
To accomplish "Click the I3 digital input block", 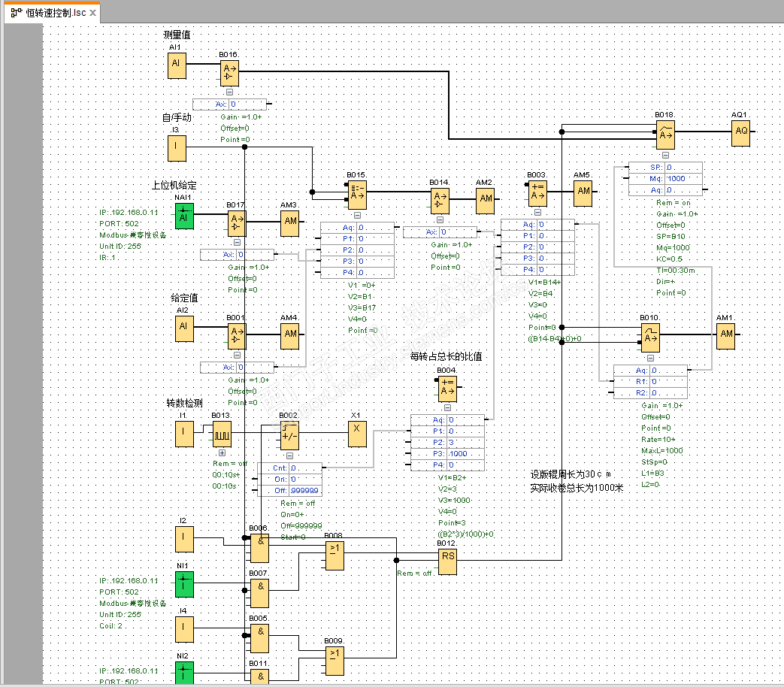I will [x=176, y=149].
